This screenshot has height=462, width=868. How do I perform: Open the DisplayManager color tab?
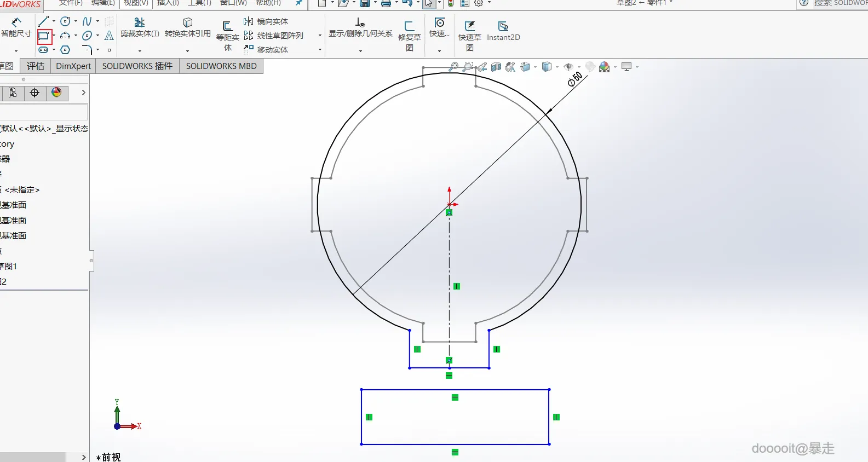[56, 93]
